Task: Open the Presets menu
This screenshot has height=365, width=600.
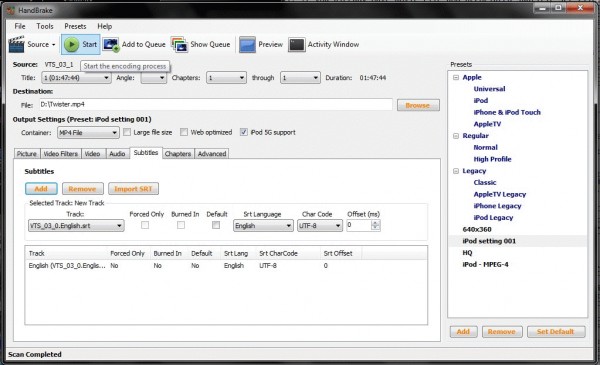Action: click(75, 26)
